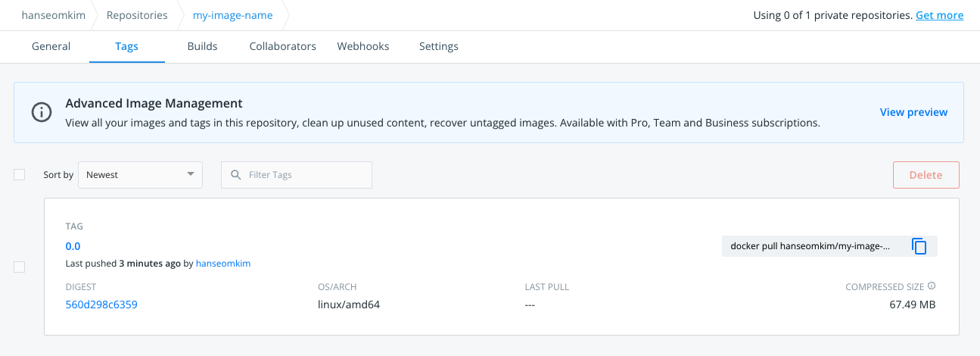
Task: Click the COMPRESSED SIZE label
Action: [x=885, y=287]
